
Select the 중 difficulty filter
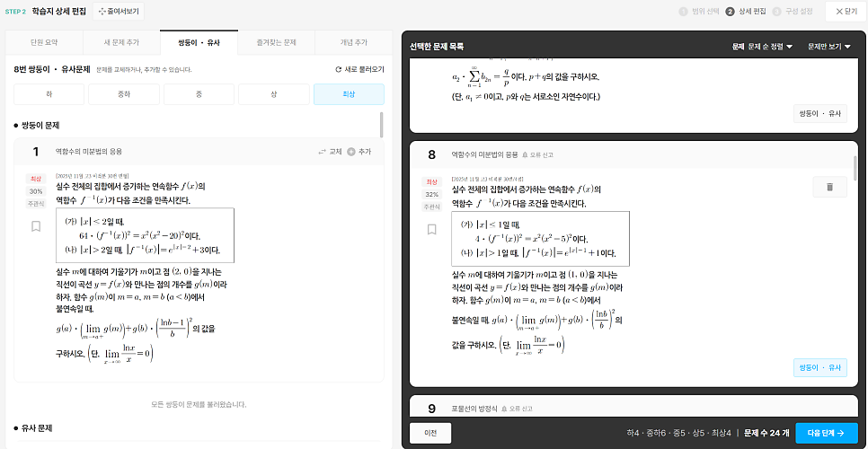tap(199, 94)
